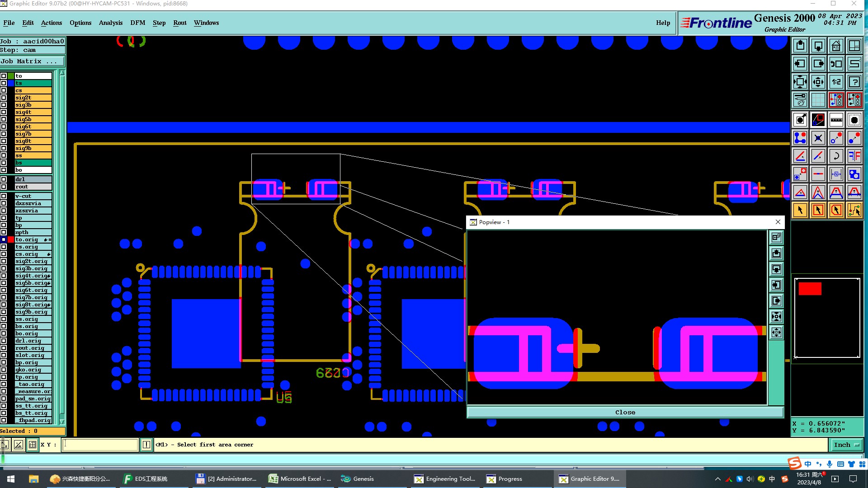Toggle checkbox for ts.orig layer

tap(4, 247)
